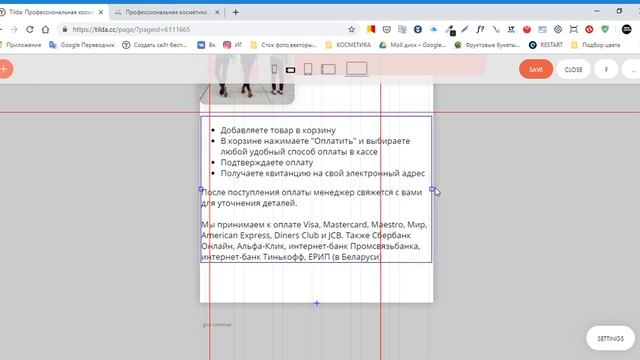The height and width of the screenshot is (360, 640).
Task: Click the paragraph starting 'Мы принимаем к оплате'
Action: coord(314,240)
